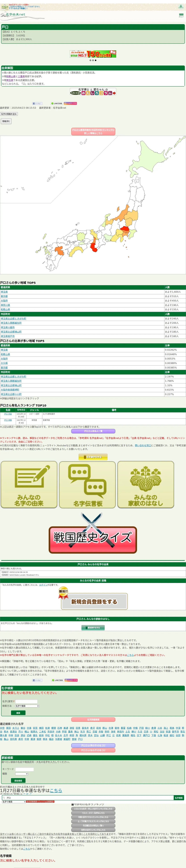This screenshot has width=186, height=868.
Task: Click 三重県 link in 由来解説
Action: (x=21, y=77)
